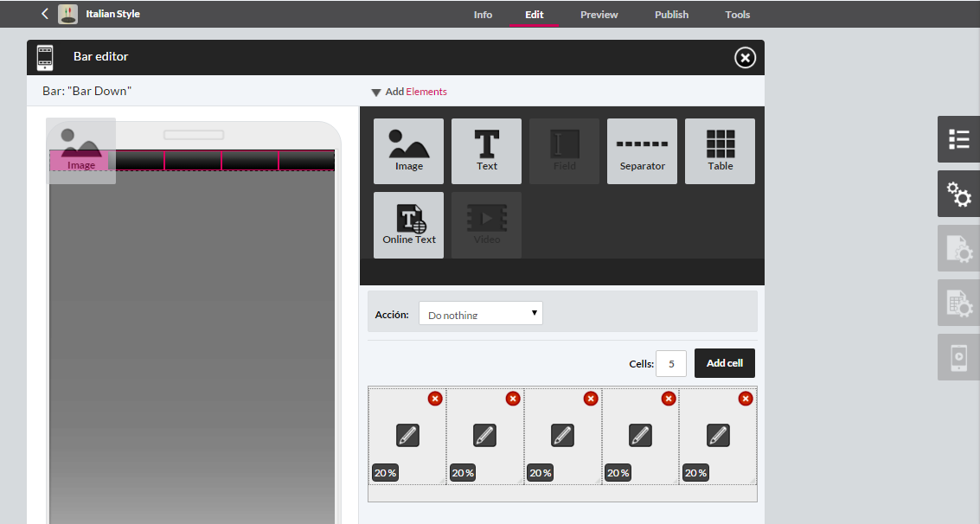Add a Separator element
Viewport: 980px width, 524px height.
click(x=642, y=151)
